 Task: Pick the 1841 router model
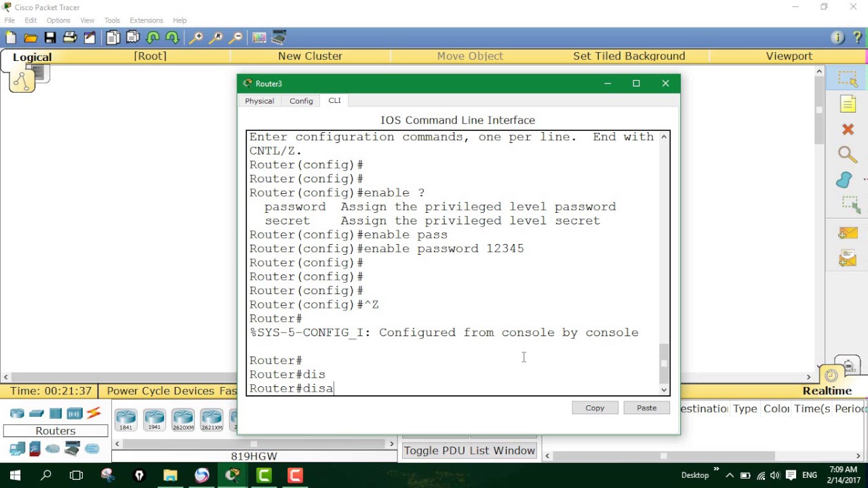click(125, 420)
